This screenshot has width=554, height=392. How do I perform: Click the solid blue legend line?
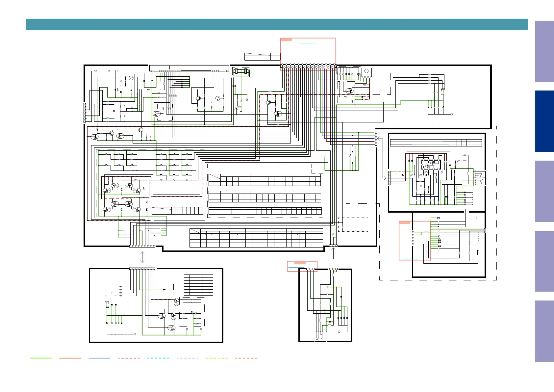99,358
